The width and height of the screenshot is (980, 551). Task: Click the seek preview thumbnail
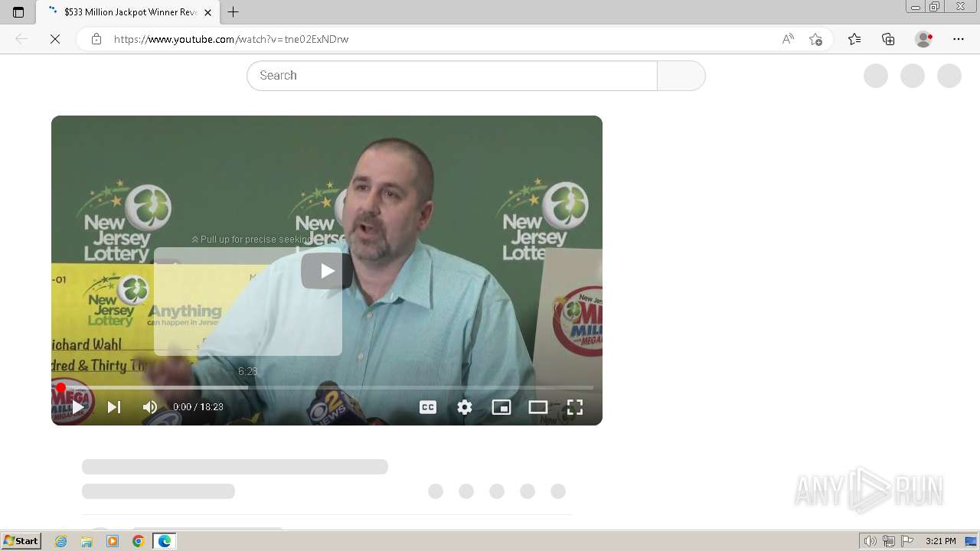248,302
